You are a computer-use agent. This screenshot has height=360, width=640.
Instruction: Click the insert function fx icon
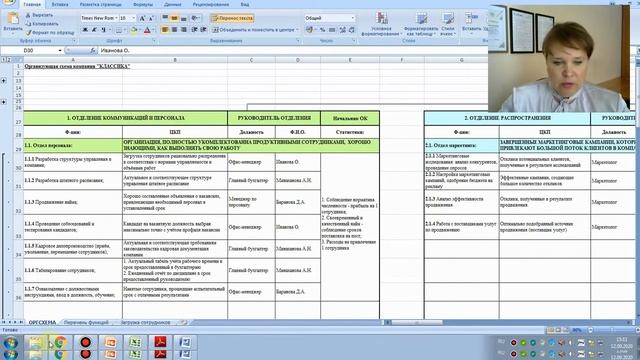point(93,51)
